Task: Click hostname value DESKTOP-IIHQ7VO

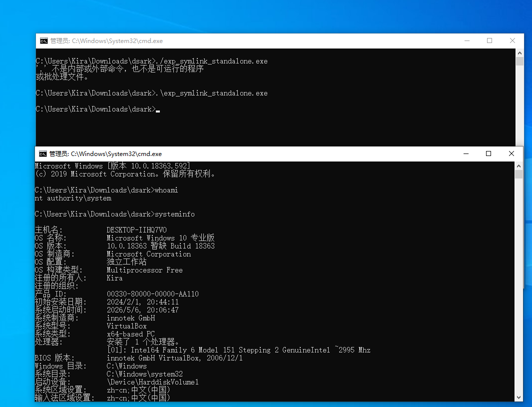Action: (137, 230)
